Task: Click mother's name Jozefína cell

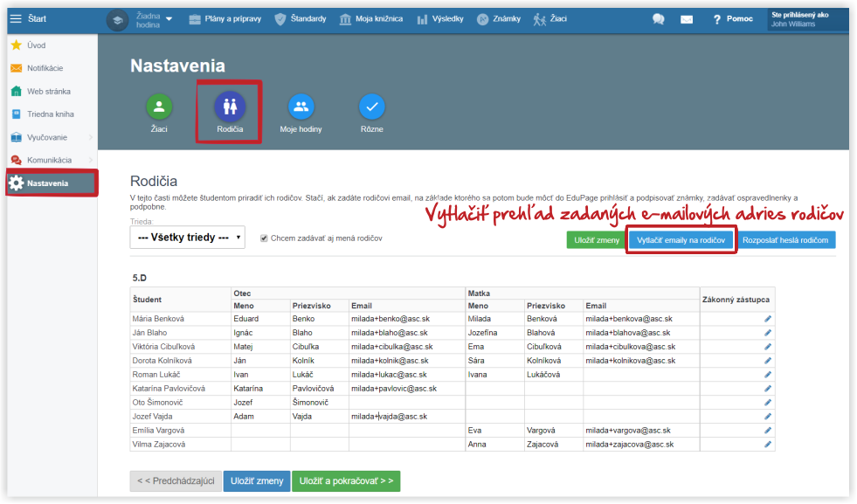Action: [x=494, y=333]
